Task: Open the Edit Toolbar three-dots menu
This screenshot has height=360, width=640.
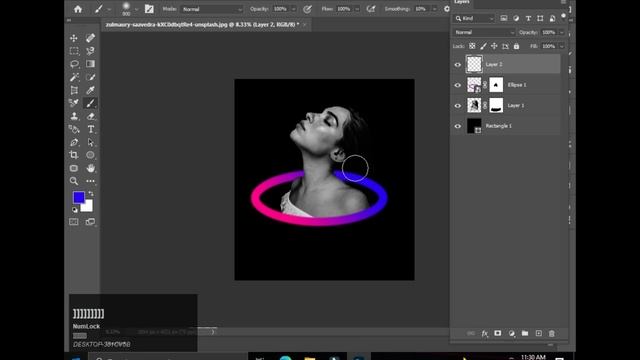Action: pyautogui.click(x=90, y=181)
